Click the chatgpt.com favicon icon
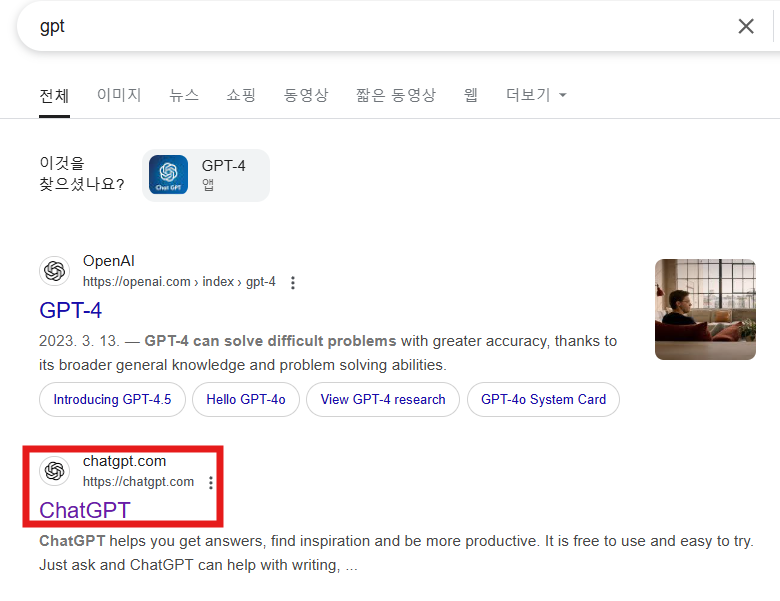 55,471
